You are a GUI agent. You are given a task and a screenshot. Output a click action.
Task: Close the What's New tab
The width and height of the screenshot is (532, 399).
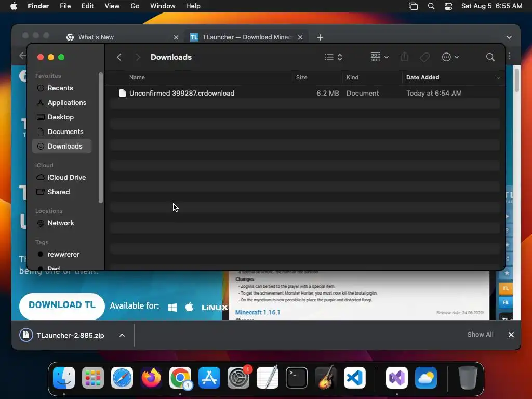click(x=176, y=37)
